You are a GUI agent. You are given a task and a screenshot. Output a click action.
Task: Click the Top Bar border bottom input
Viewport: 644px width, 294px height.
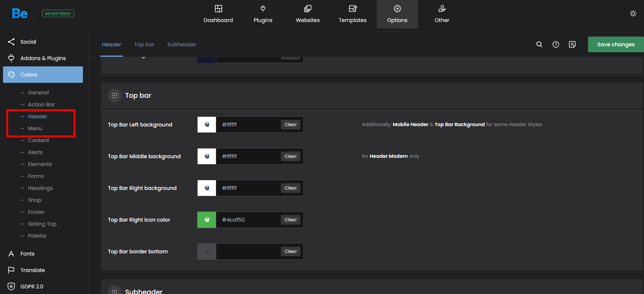click(248, 251)
